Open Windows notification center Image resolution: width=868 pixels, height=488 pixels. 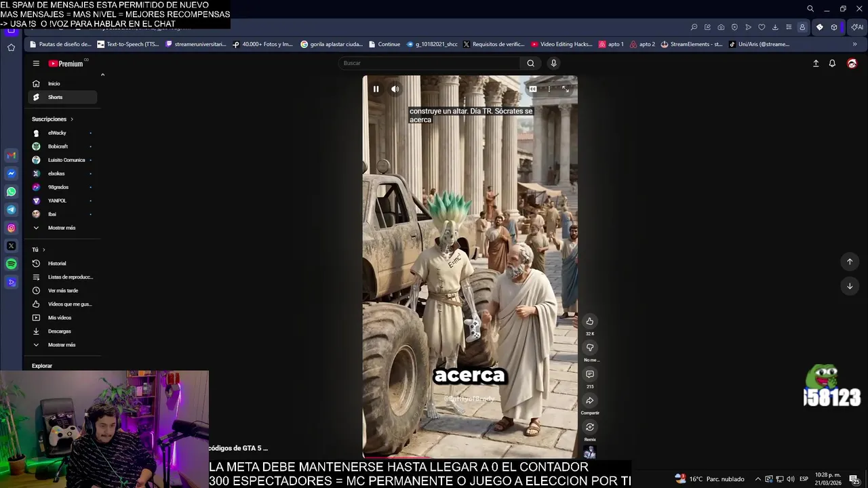click(854, 479)
